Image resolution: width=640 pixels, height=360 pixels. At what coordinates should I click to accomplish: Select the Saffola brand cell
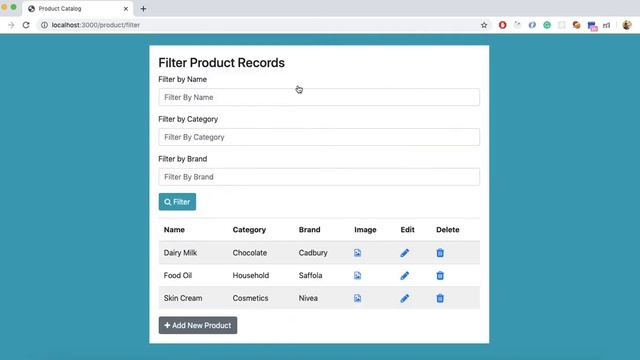point(310,276)
